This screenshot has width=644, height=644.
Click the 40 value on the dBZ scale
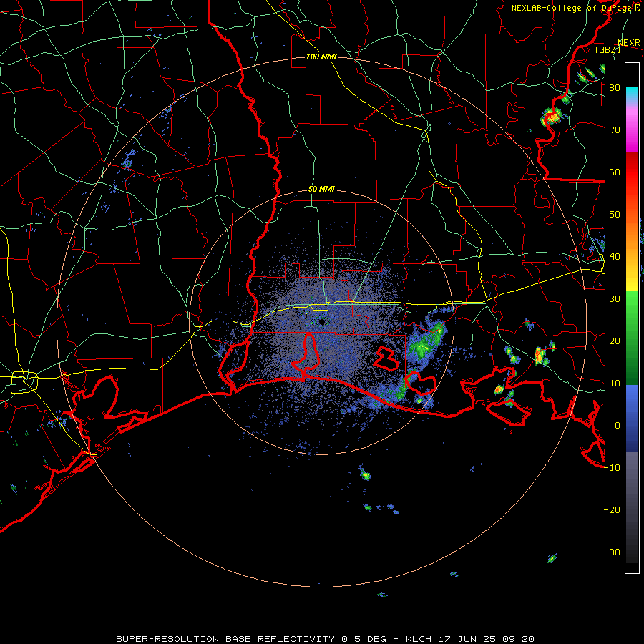[x=615, y=257]
